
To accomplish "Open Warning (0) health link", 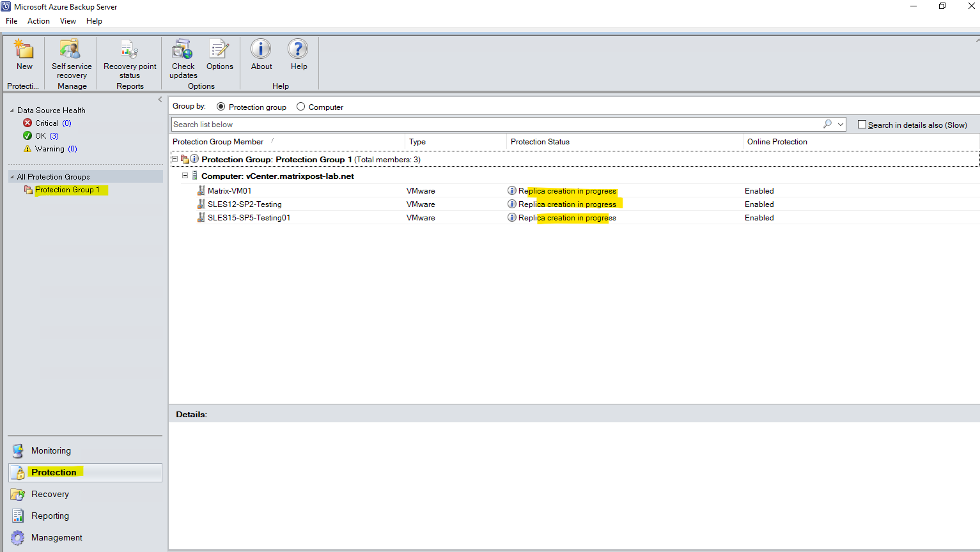I will 72,149.
